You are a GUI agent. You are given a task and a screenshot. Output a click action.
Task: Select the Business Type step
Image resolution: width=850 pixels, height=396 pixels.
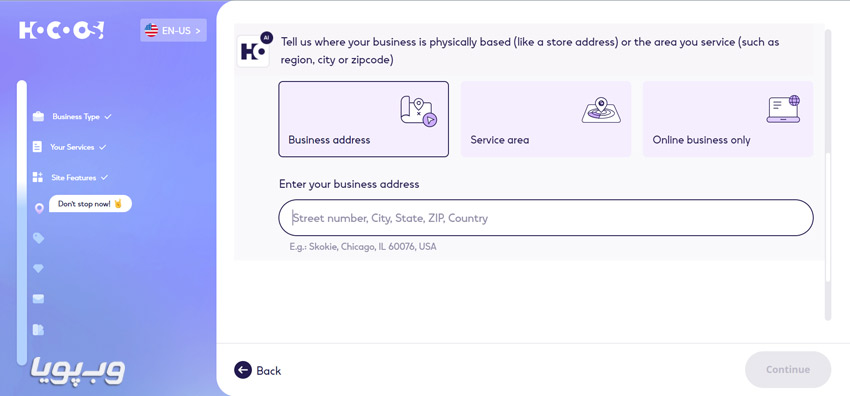coord(76,116)
